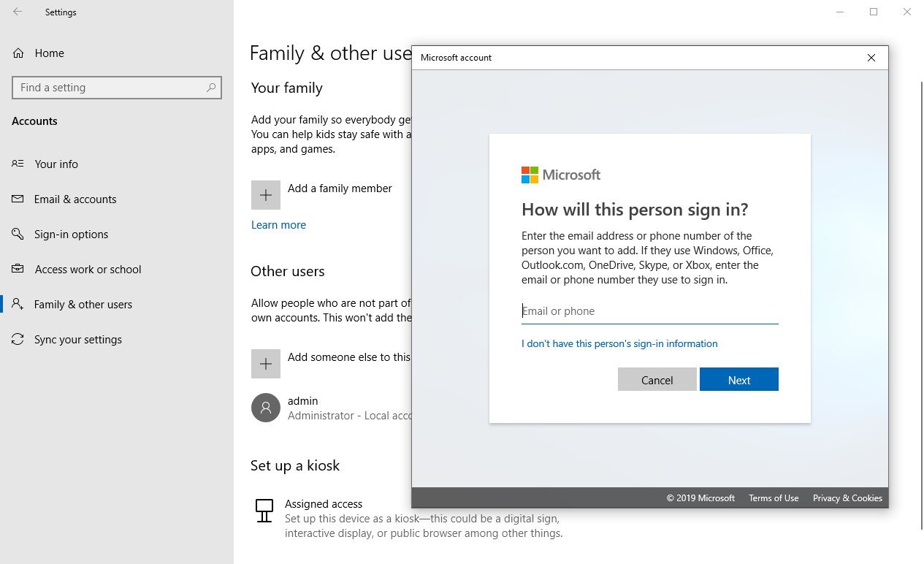Click the Find a setting search box

pyautogui.click(x=110, y=88)
